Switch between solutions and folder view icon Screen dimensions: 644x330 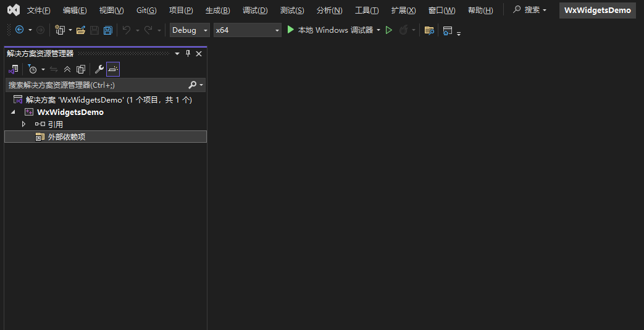click(x=13, y=69)
